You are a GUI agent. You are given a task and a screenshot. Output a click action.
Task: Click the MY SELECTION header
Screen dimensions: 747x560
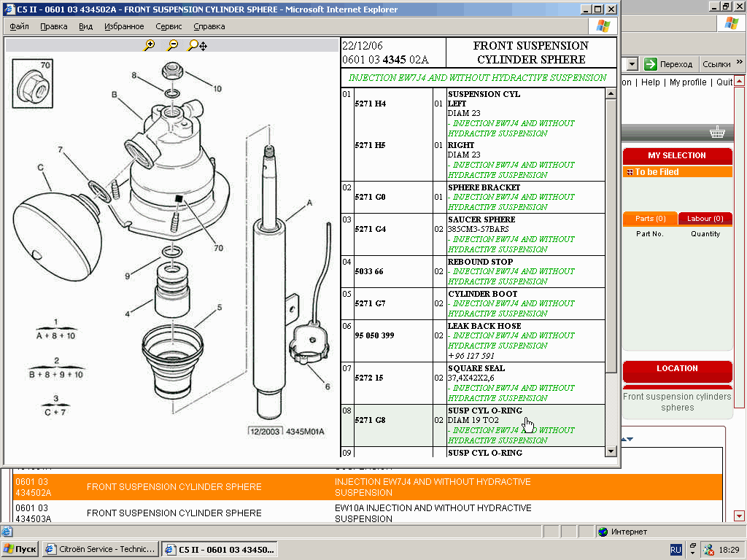coord(677,156)
